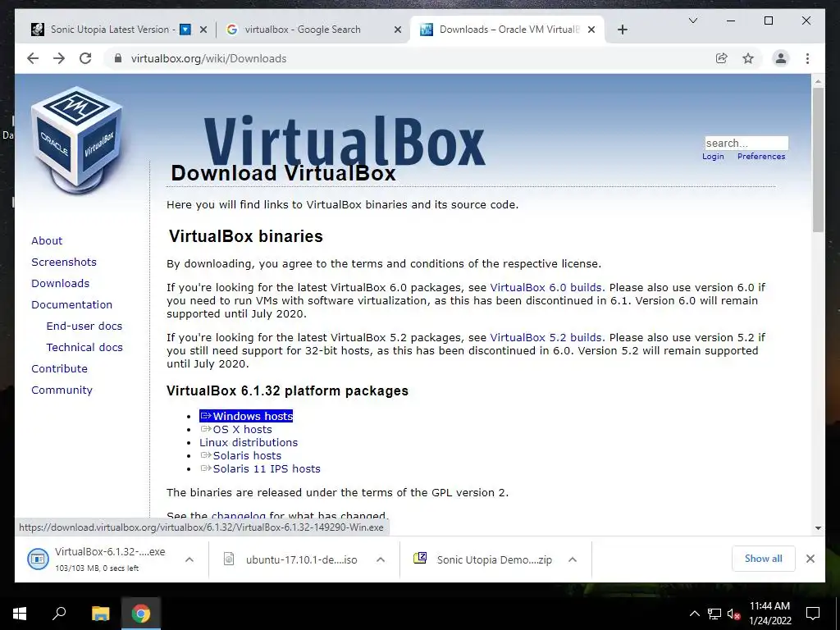840x630 pixels.
Task: Click the padlock site info icon
Action: point(118,58)
